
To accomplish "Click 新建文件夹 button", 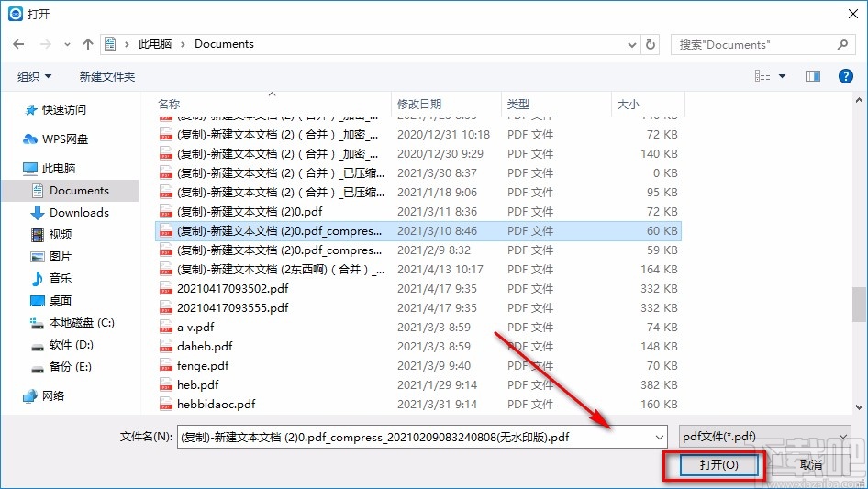I will coord(106,76).
